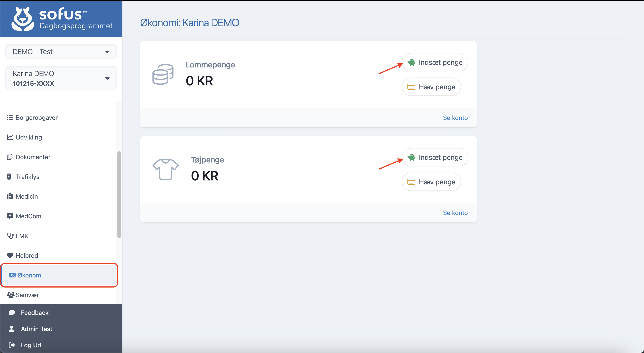Click the Trafiklys traffic light icon
The height and width of the screenshot is (353, 644).
click(x=9, y=176)
